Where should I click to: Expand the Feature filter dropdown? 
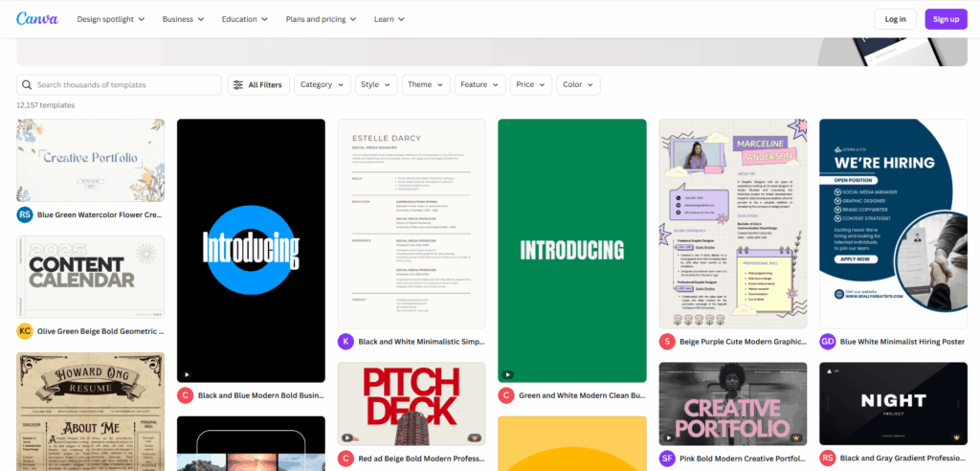coord(480,85)
